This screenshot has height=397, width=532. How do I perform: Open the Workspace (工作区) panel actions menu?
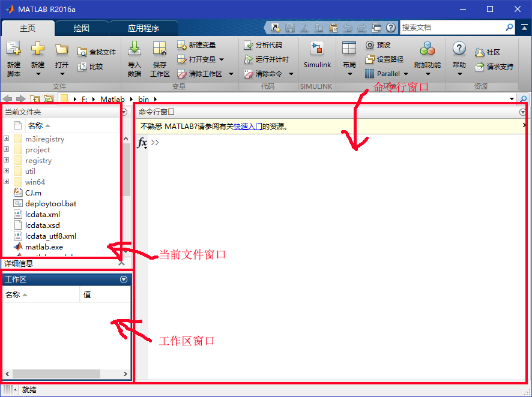coord(124,279)
